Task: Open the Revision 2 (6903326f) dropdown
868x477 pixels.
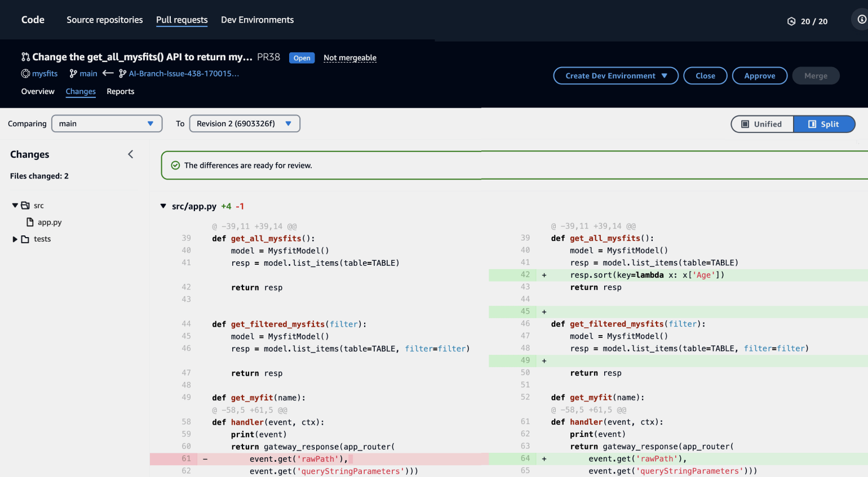Action: [245, 123]
